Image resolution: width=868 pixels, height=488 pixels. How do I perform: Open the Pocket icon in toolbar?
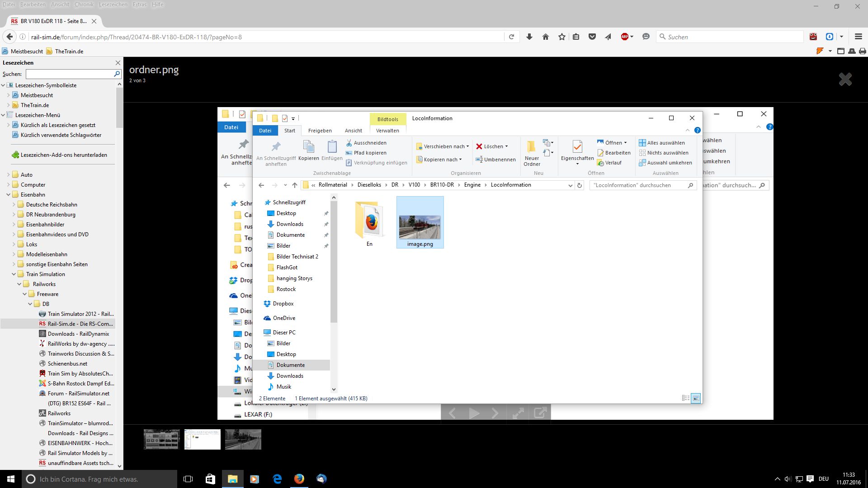pos(592,37)
